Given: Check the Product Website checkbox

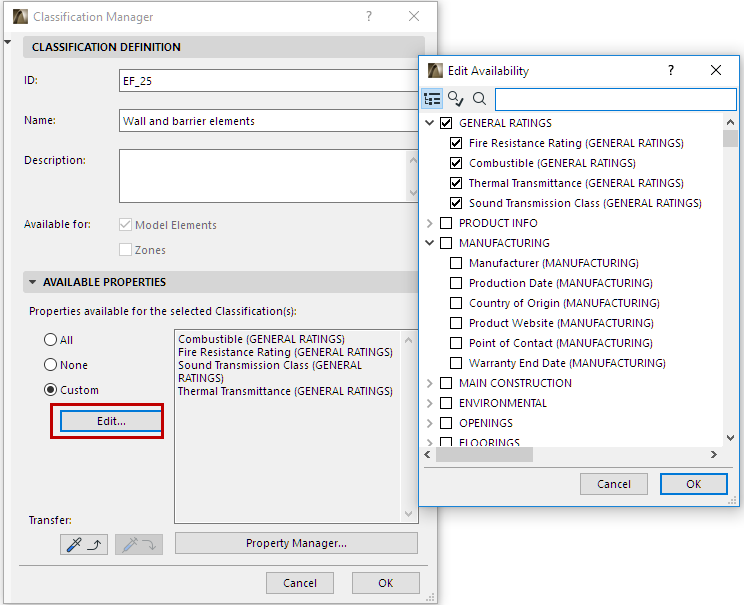Looking at the screenshot, I should point(456,323).
